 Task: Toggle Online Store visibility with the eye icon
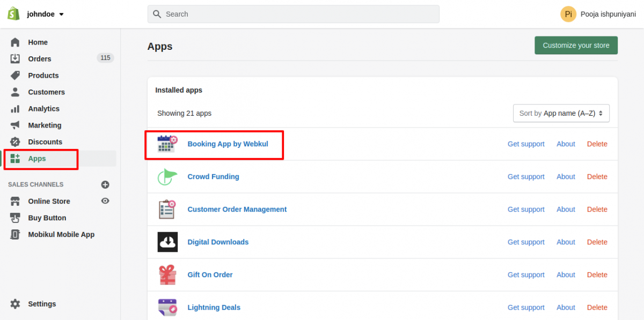pyautogui.click(x=105, y=201)
